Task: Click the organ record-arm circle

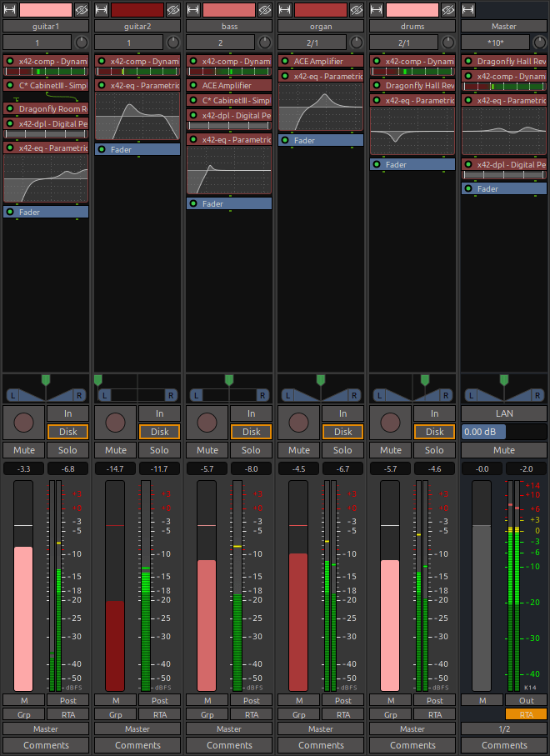Action: pyautogui.click(x=298, y=423)
